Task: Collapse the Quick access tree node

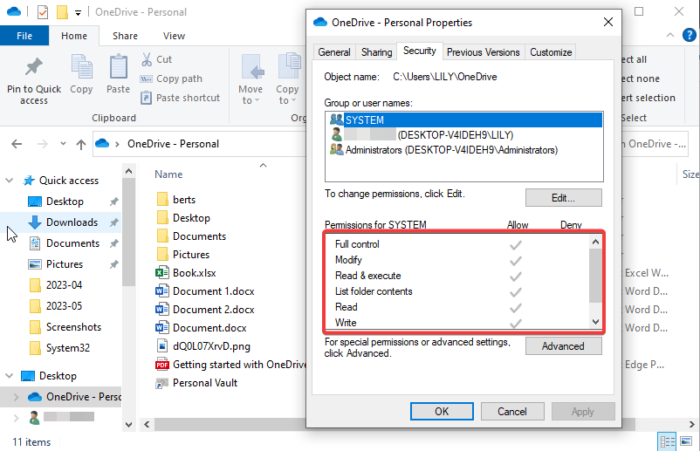Action: (10, 181)
